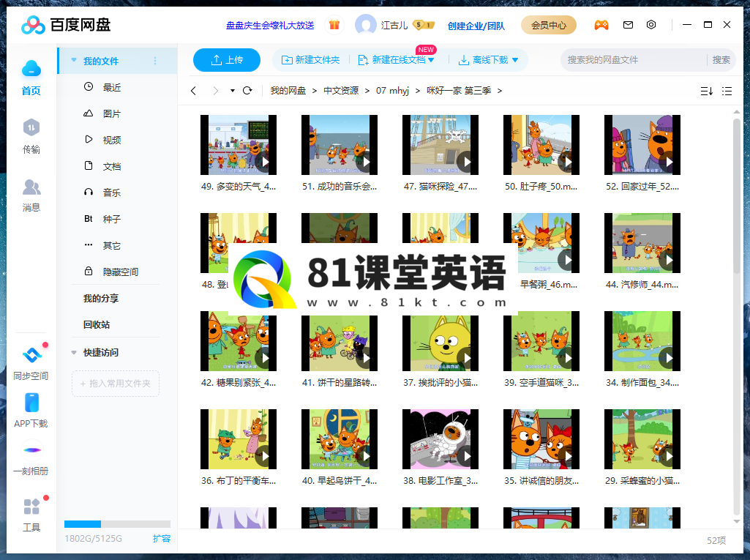Select video 37. 挨批评的小猫
750x560 pixels.
(x=440, y=349)
